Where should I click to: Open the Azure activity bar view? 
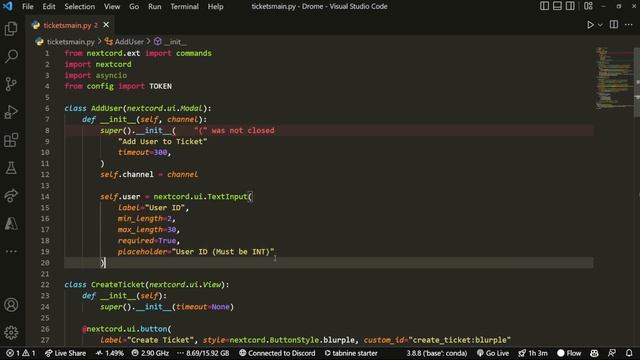pos(11,223)
